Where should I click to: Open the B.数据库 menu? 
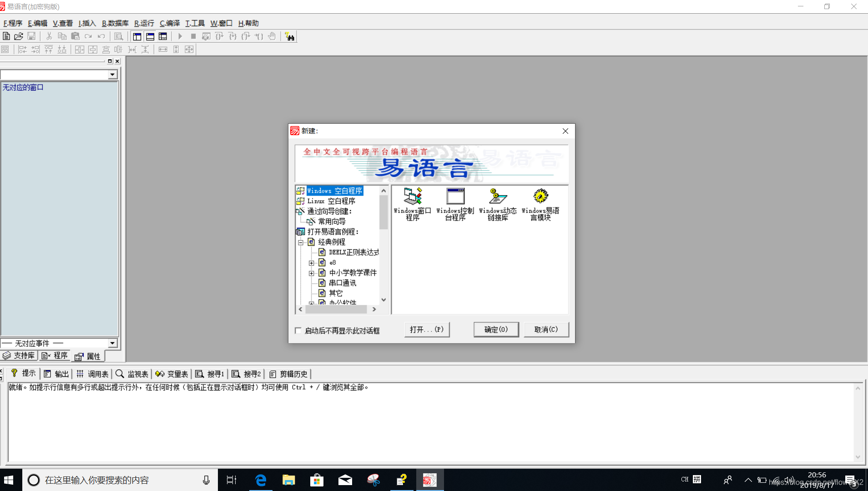click(x=115, y=23)
